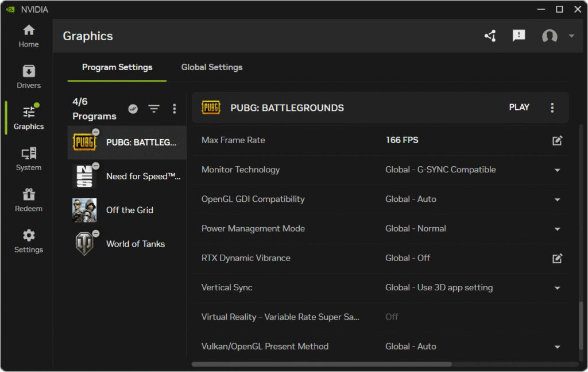Select PUBG: BATTLEGROUNDS in program list
Image resolution: width=588 pixels, height=372 pixels.
[x=127, y=143]
